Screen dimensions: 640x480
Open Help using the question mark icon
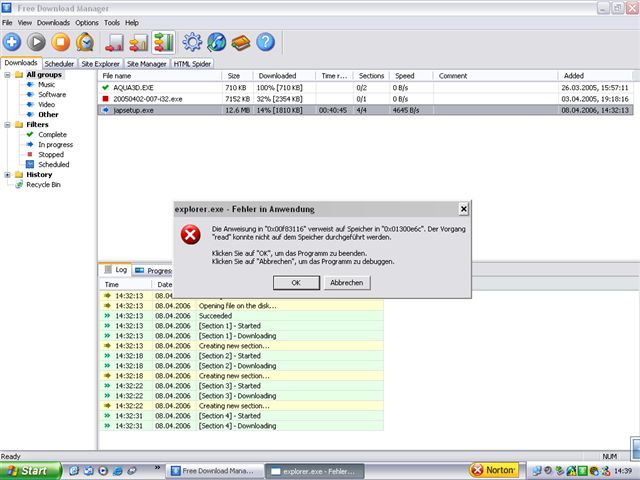(x=265, y=42)
